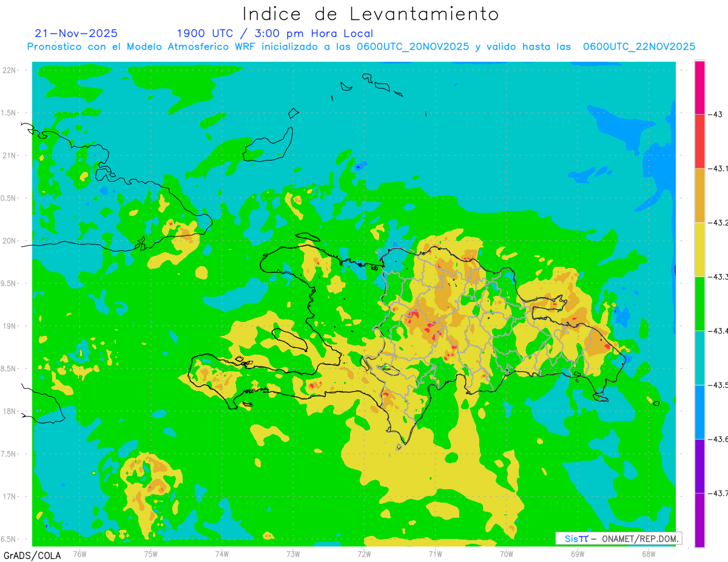The height and width of the screenshot is (562, 728).
Task: Click the 'Indice de Levantamiento' map title
Action: tap(371, 13)
